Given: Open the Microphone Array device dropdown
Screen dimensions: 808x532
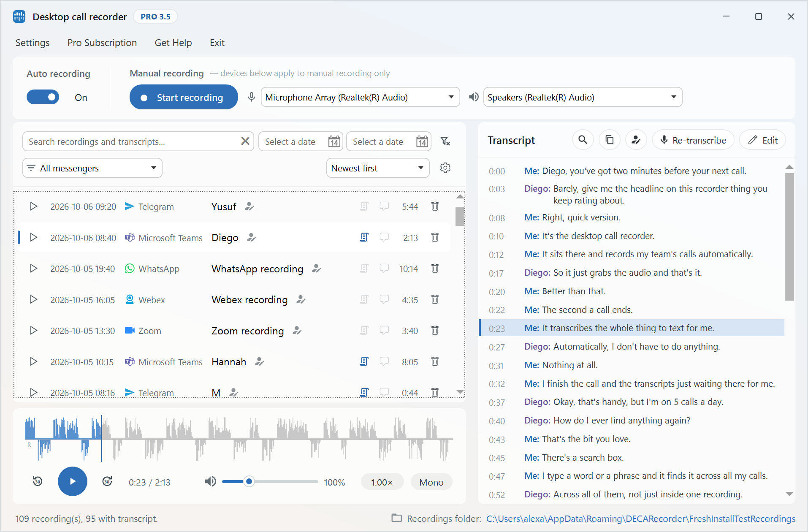Looking at the screenshot, I should [x=360, y=97].
